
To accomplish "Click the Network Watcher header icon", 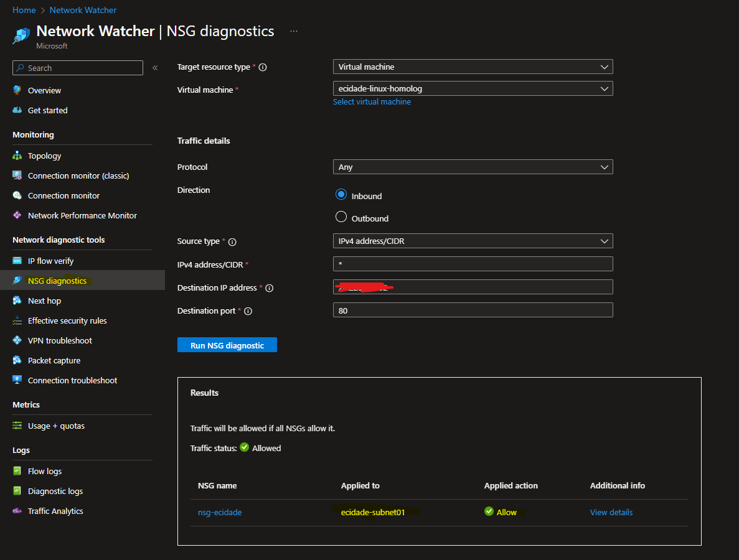I will [x=21, y=35].
